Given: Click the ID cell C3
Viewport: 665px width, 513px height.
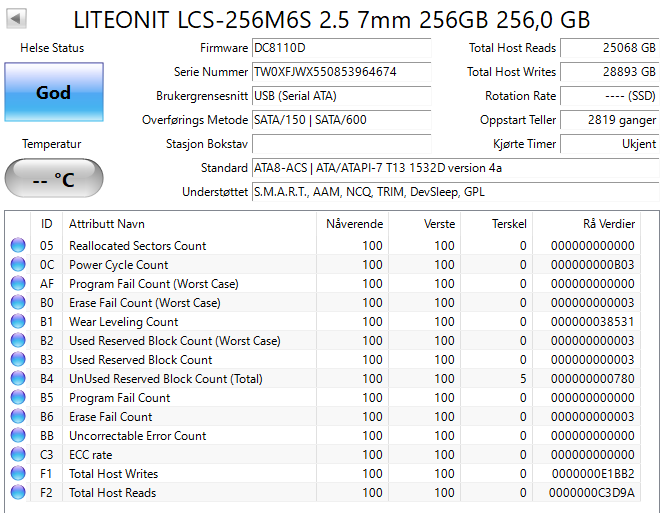Looking at the screenshot, I should [x=47, y=454].
